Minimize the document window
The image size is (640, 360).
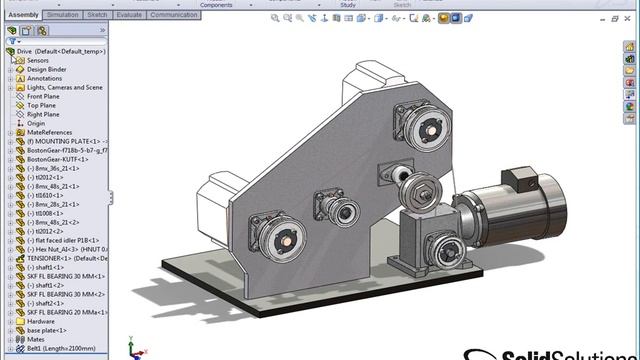click(602, 19)
